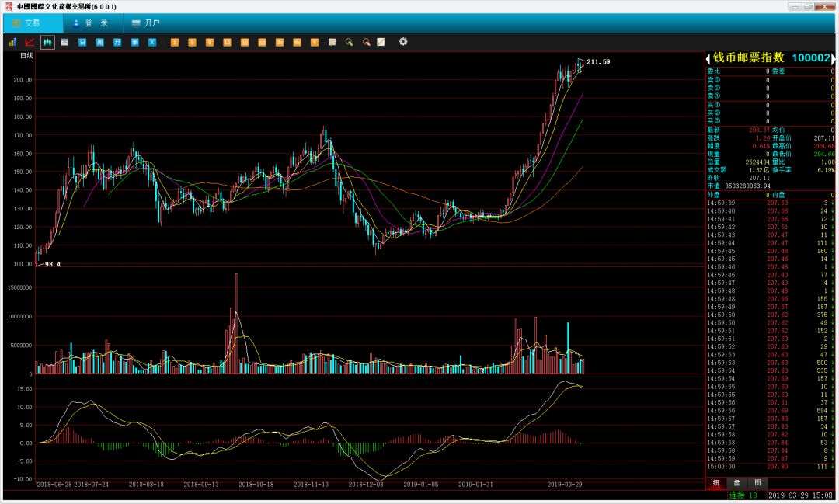The image size is (839, 504).
Task: Click the note-with-pencil icon in toolbar
Action: (332, 42)
